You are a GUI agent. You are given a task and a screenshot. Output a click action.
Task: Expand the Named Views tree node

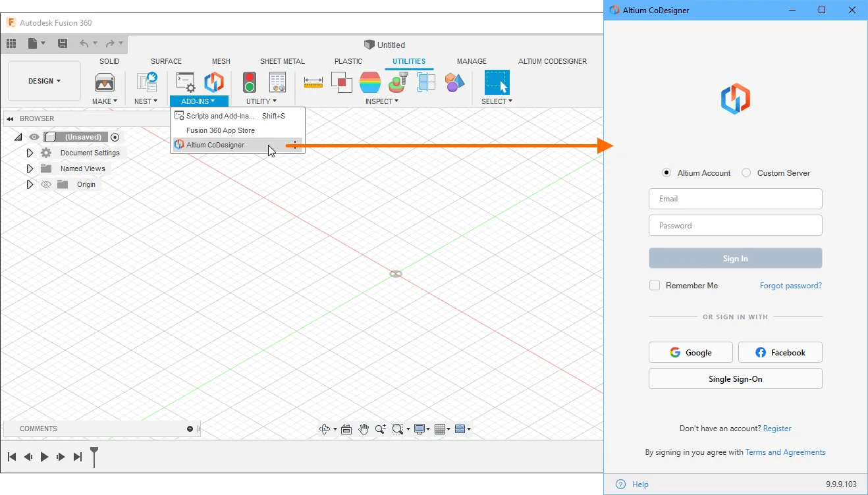[x=30, y=169]
